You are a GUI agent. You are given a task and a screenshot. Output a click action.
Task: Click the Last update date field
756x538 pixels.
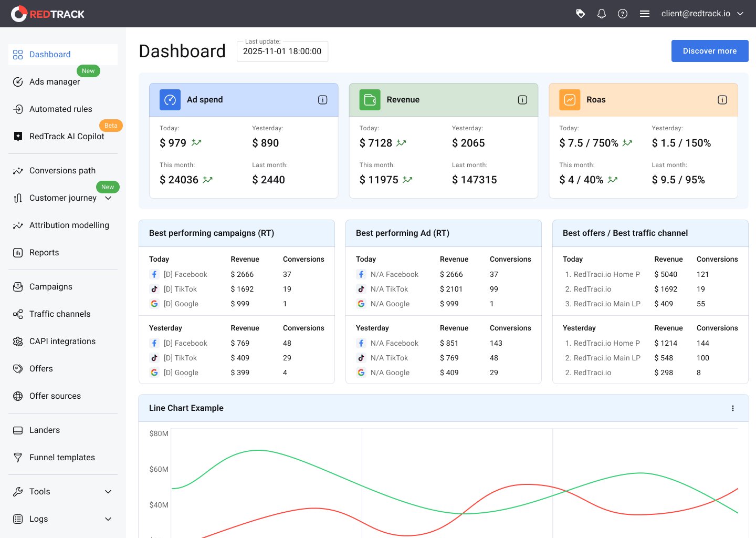(x=282, y=51)
